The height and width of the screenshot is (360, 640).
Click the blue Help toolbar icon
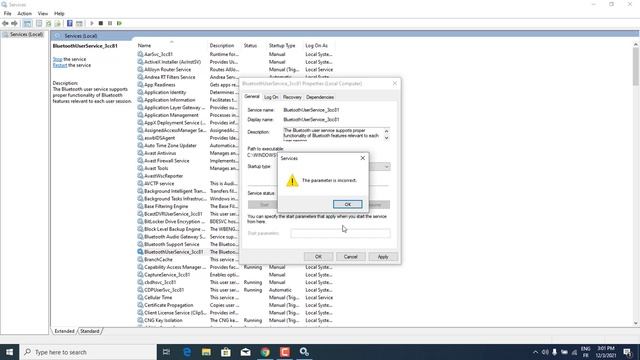point(70,24)
